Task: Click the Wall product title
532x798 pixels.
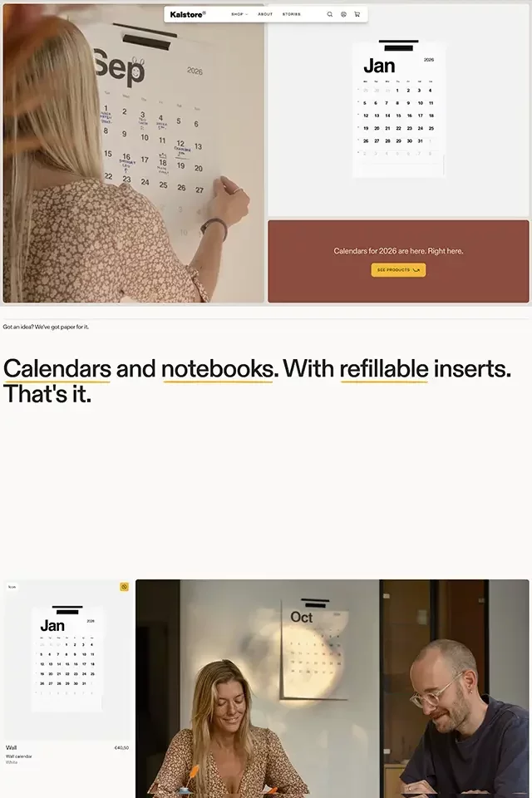Action: [x=11, y=747]
